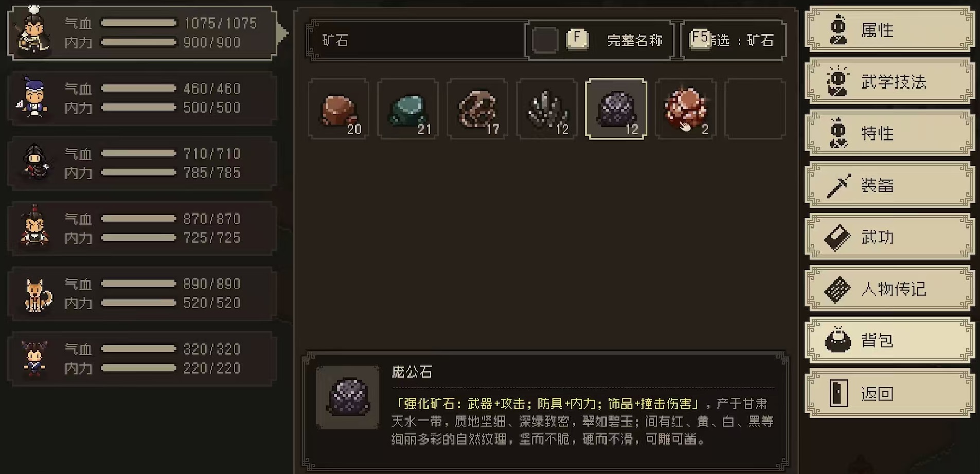
Task: Select the brown ore with quantity 20
Action: tap(338, 109)
